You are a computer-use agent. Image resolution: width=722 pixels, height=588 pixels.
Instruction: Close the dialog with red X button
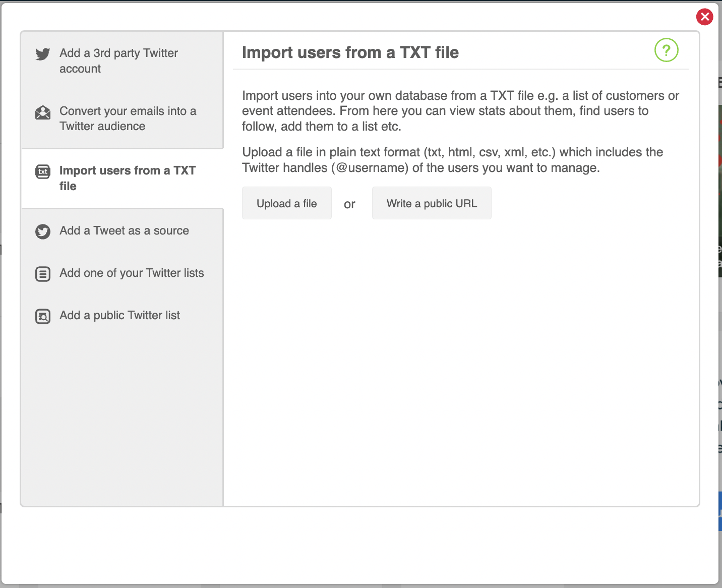704,17
